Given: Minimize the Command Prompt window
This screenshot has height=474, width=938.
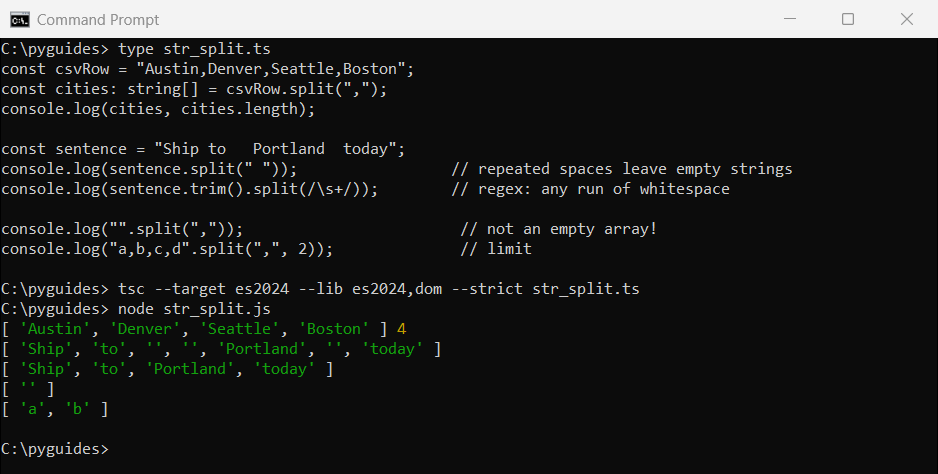Looking at the screenshot, I should pos(790,19).
